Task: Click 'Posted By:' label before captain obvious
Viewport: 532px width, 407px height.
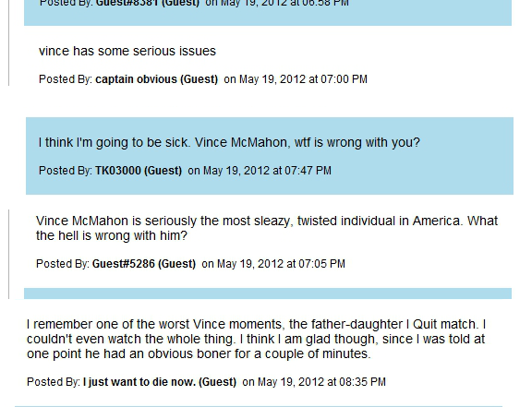Action: tap(66, 79)
